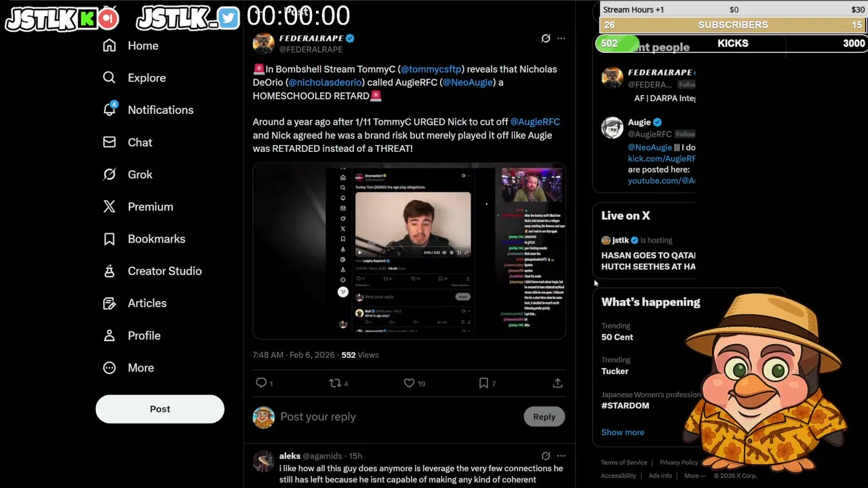Open the @AugieRFC mention in post

tap(535, 121)
